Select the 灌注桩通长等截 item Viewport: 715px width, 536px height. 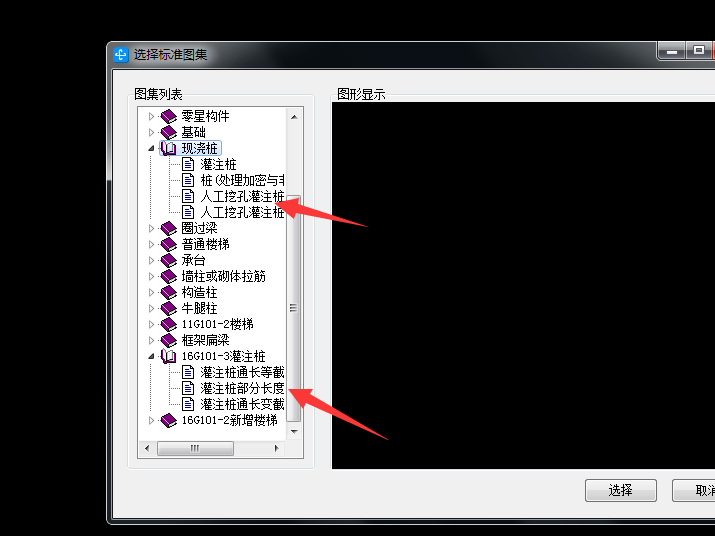point(242,372)
